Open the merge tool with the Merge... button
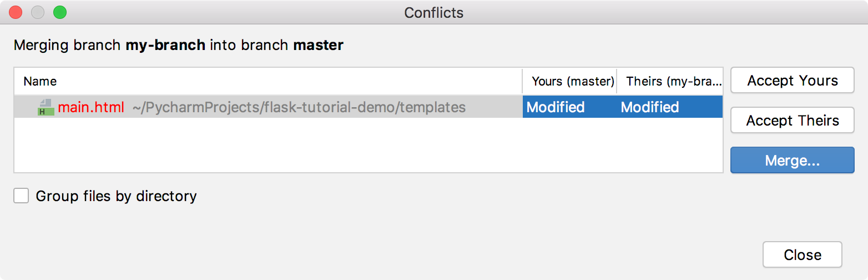The image size is (868, 280). [x=792, y=161]
